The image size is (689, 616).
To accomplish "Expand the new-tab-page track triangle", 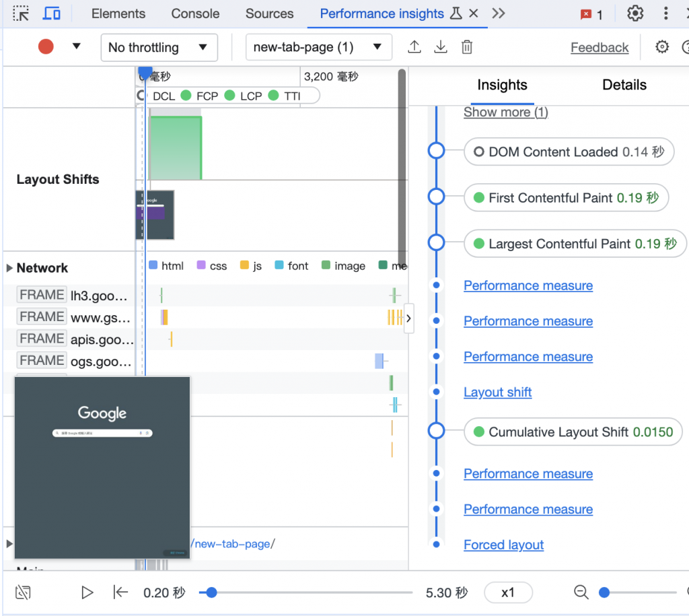I will (9, 544).
